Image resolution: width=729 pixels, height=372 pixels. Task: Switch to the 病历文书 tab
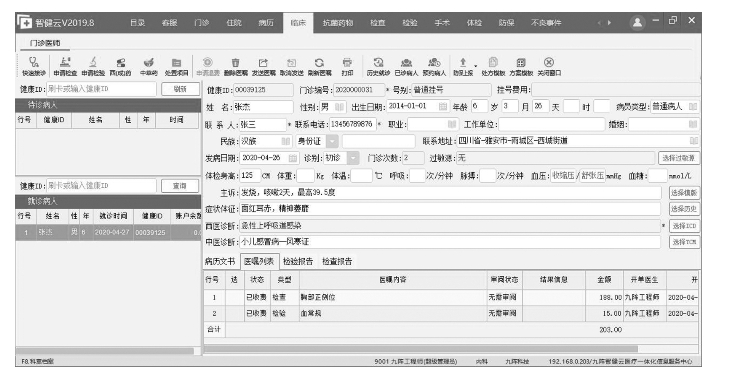pos(220,261)
